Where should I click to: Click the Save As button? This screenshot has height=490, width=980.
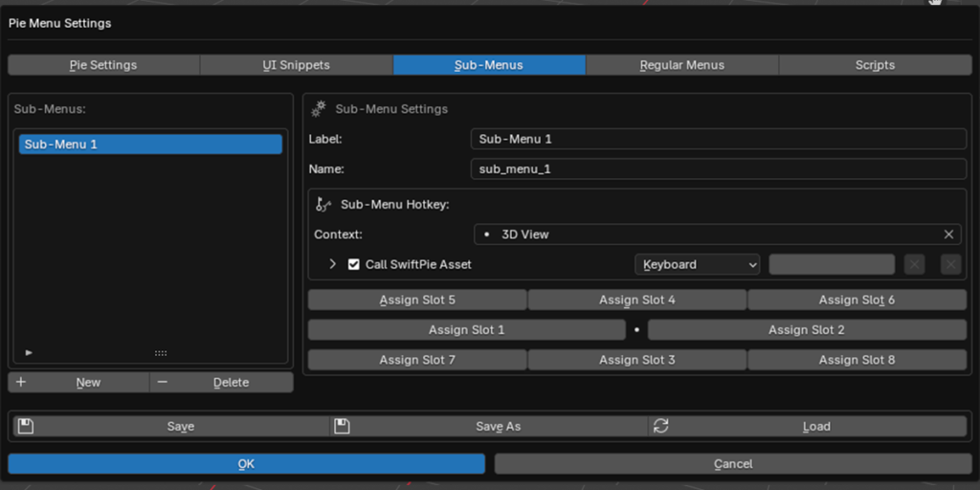[x=489, y=426]
